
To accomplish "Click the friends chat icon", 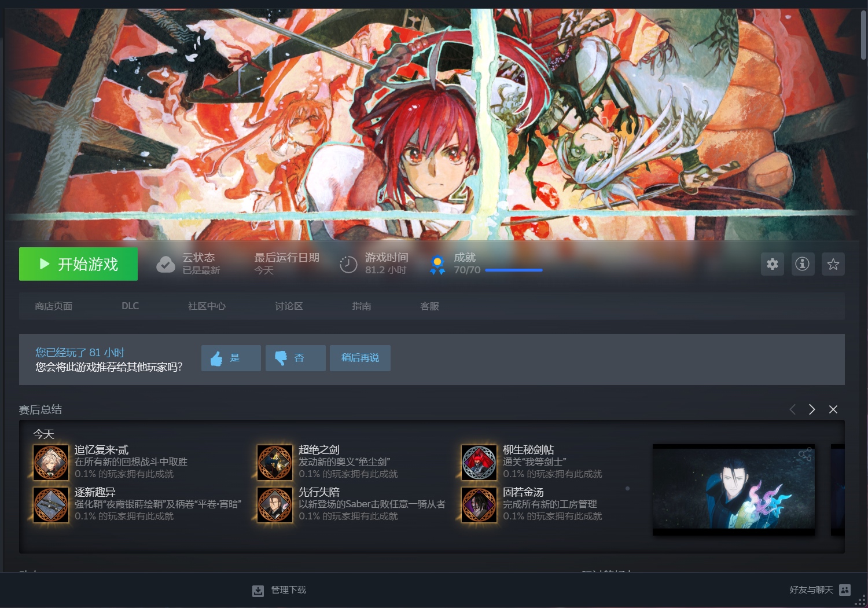I will click(x=845, y=590).
